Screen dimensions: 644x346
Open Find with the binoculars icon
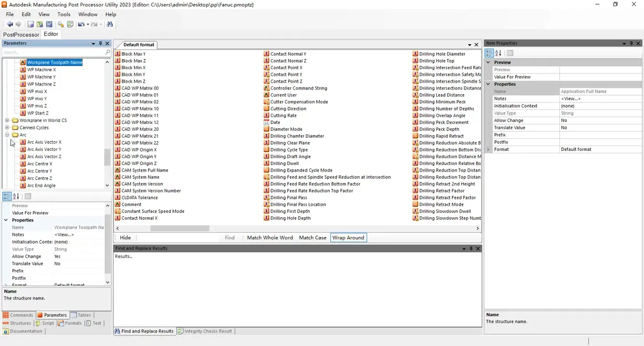pyautogui.click(x=110, y=24)
